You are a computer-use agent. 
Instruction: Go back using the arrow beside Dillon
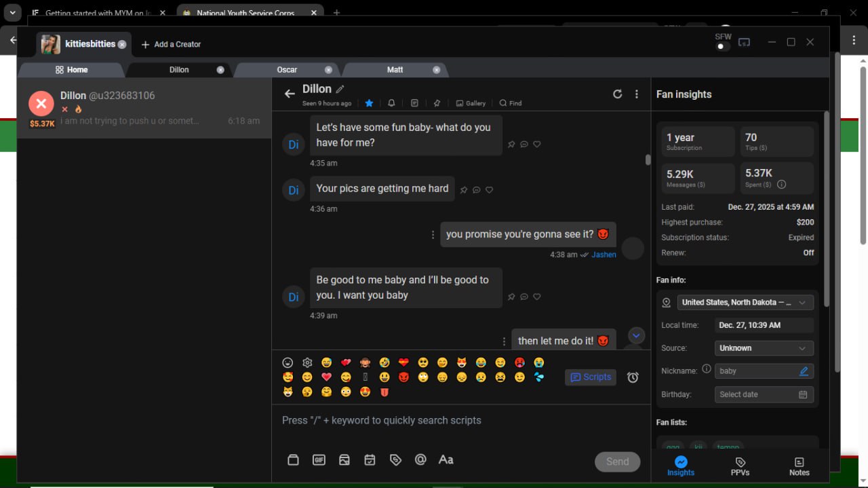click(x=290, y=94)
